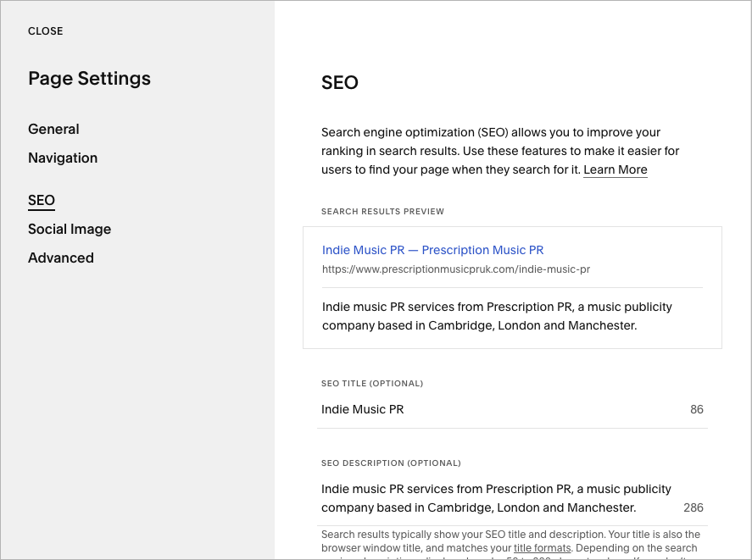Click the preview description text in search results box

pyautogui.click(x=497, y=316)
